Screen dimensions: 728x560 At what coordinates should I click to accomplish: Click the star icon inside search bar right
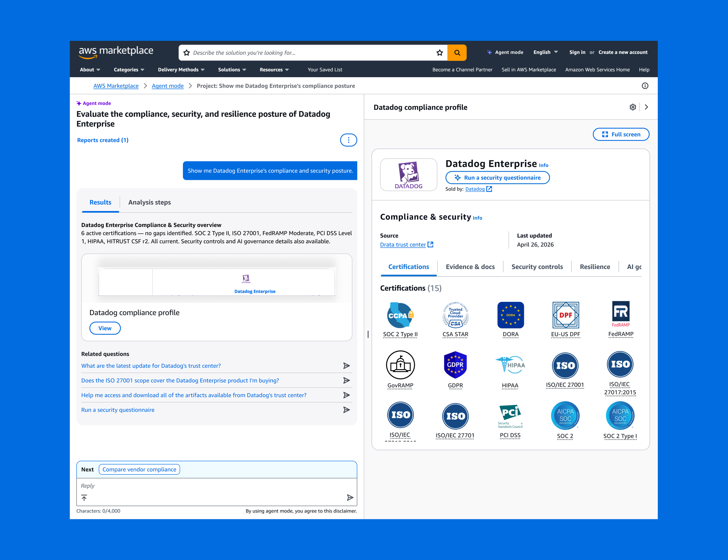click(x=440, y=53)
